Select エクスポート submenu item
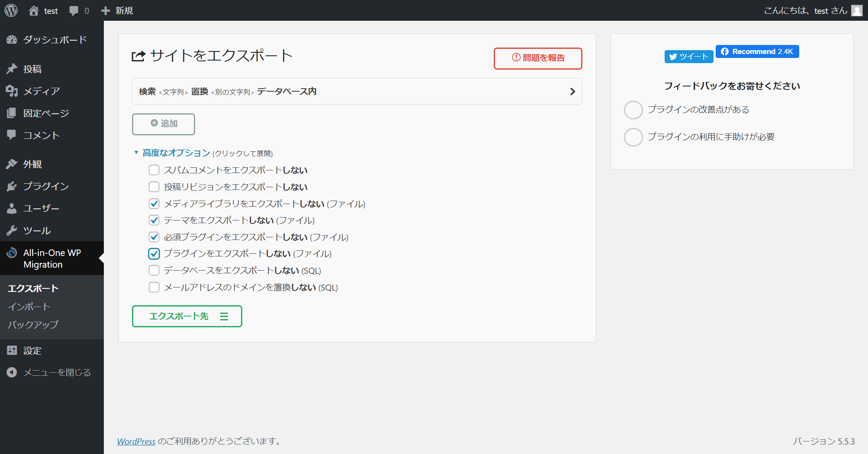 click(33, 288)
